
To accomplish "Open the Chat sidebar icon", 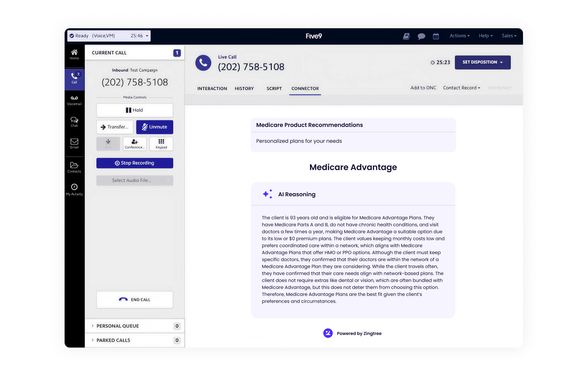I will point(74,122).
